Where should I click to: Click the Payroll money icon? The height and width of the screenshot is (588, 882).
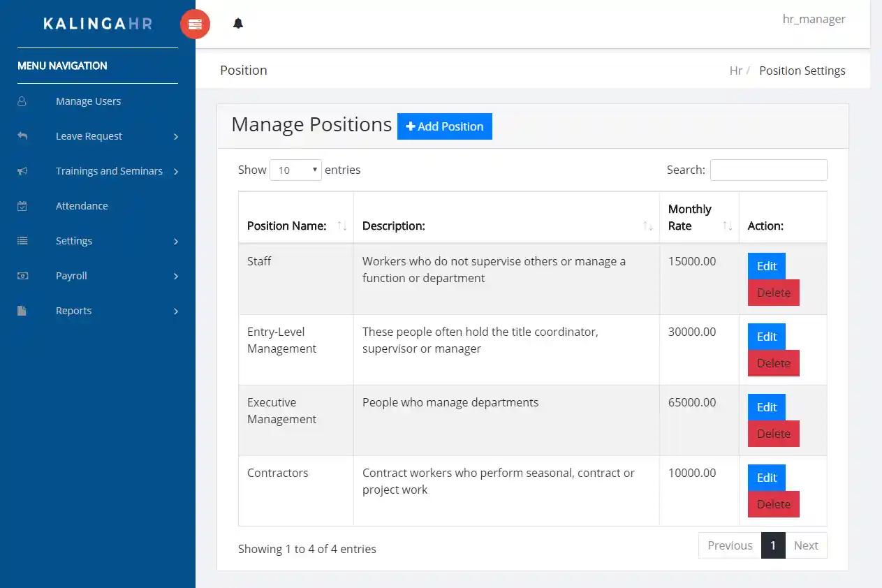coord(22,276)
